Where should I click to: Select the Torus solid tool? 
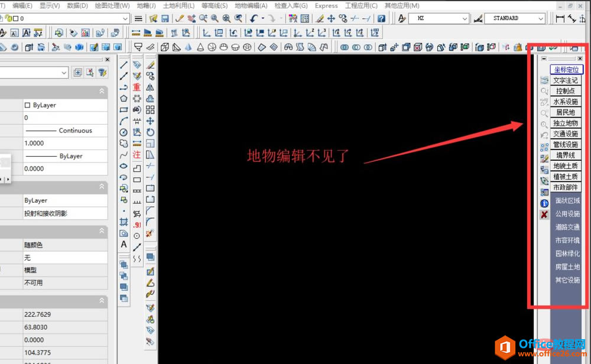(x=247, y=47)
